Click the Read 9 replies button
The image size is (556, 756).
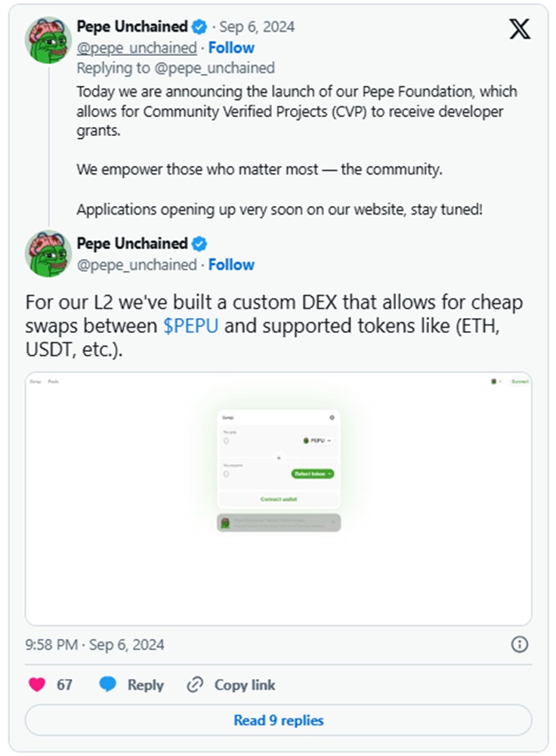(x=278, y=721)
